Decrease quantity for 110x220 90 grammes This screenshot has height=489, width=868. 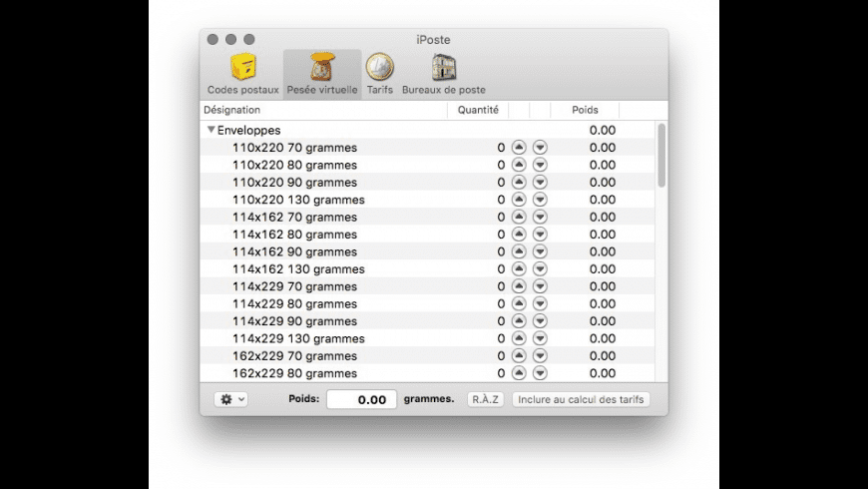(540, 182)
